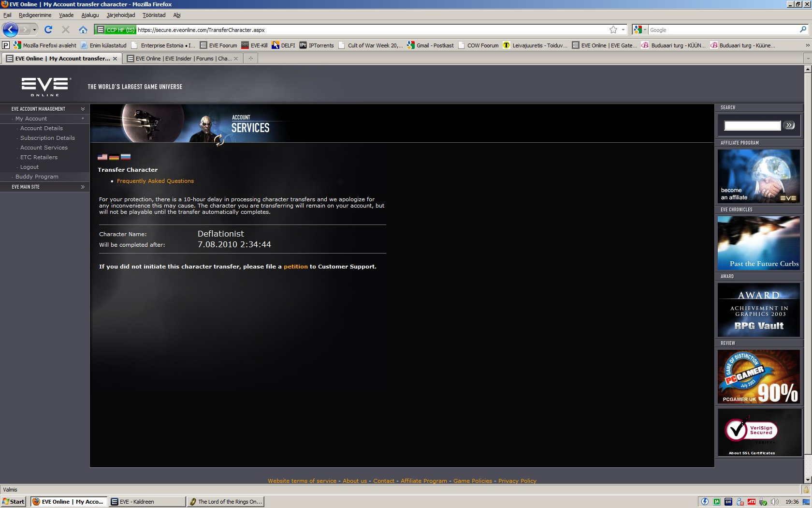Switch language with the US flag icon
This screenshot has width=812, height=508.
click(x=102, y=157)
